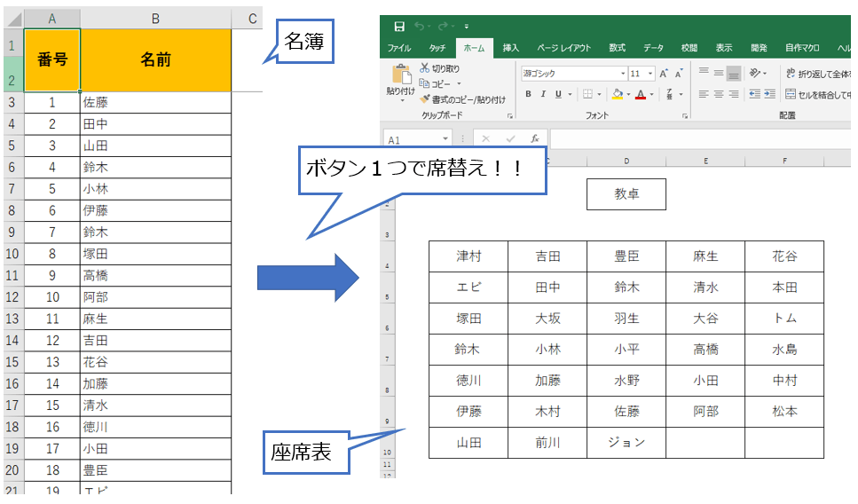This screenshot has height=504, width=858.
Task: Click the formula bar cancel X icon
Action: 485,138
